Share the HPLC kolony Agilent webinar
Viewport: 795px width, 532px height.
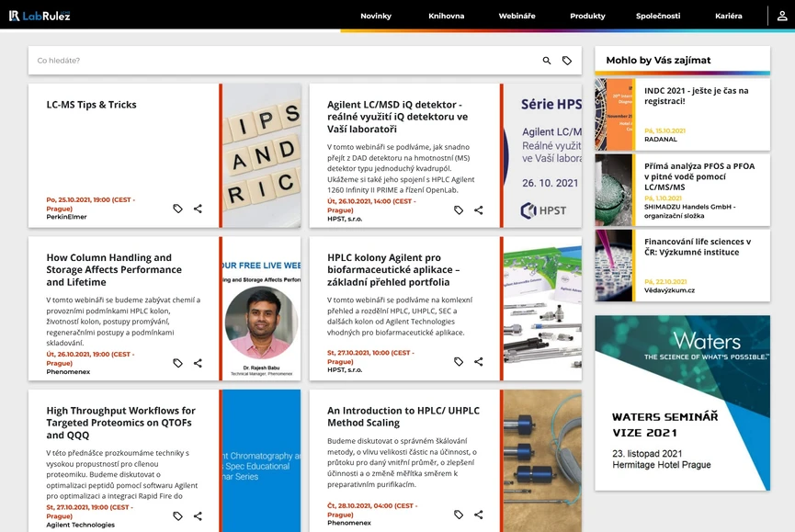tap(479, 362)
